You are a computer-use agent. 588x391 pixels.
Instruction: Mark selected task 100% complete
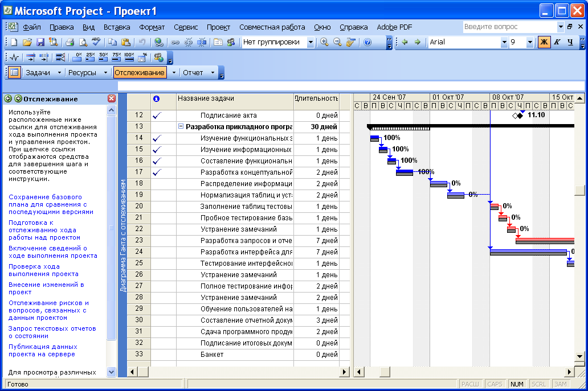coord(129,57)
